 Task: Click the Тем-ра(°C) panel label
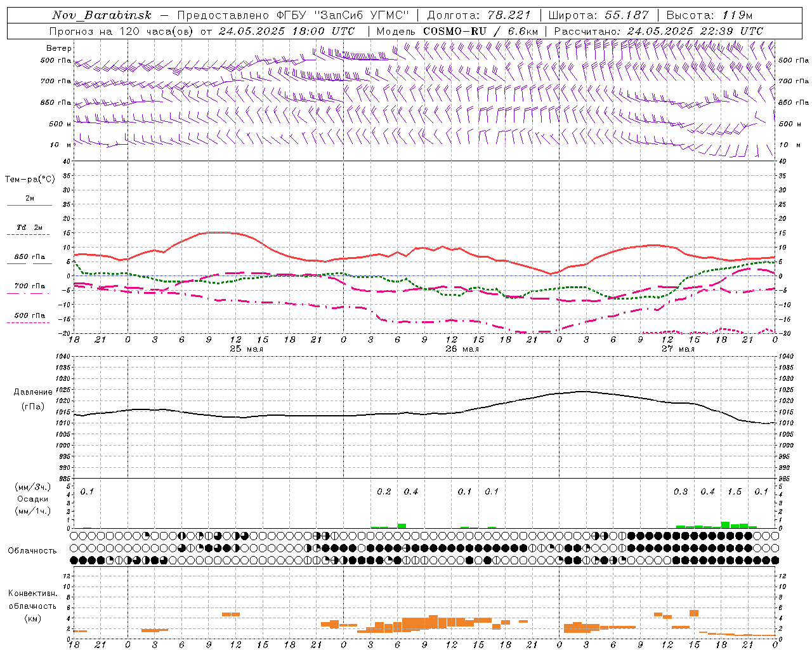pos(30,180)
